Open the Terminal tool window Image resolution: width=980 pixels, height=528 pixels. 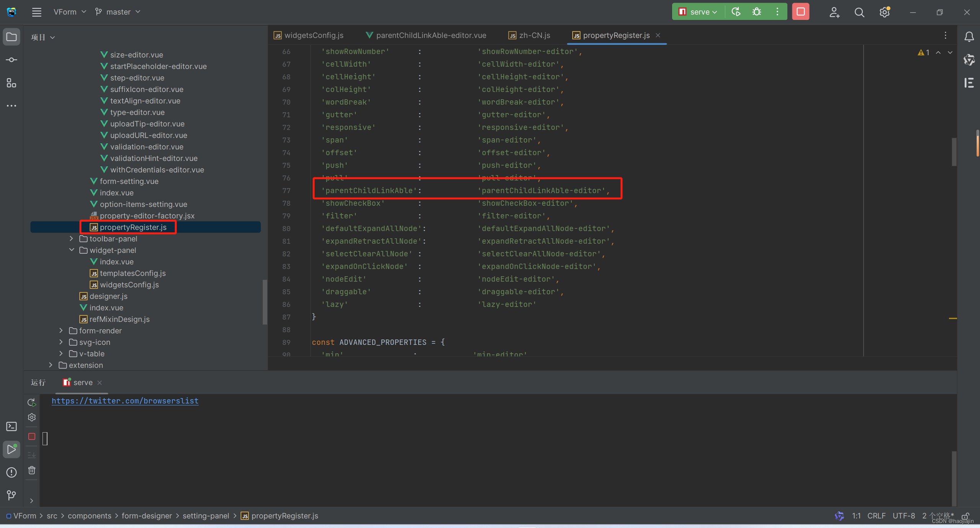[11, 426]
